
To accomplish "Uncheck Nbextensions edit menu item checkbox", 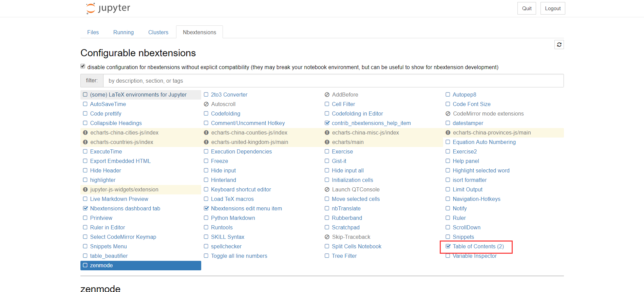I will coord(206,209).
